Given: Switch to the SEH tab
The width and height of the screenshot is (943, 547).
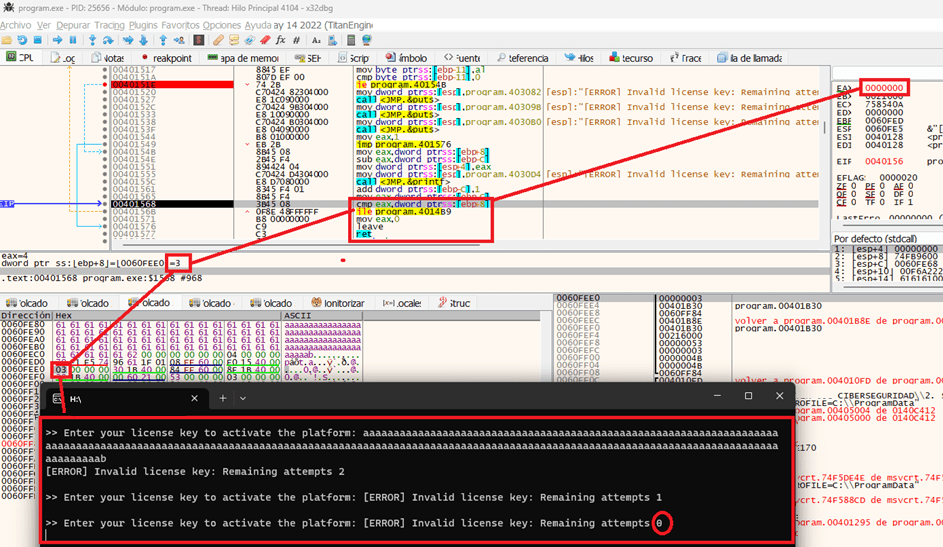Looking at the screenshot, I should (308, 58).
